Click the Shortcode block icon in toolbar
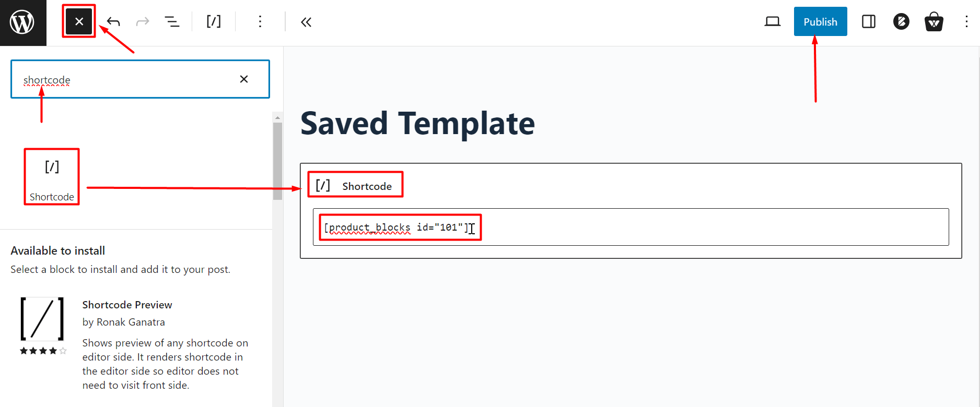Screen dimensions: 980x407 click(213, 21)
